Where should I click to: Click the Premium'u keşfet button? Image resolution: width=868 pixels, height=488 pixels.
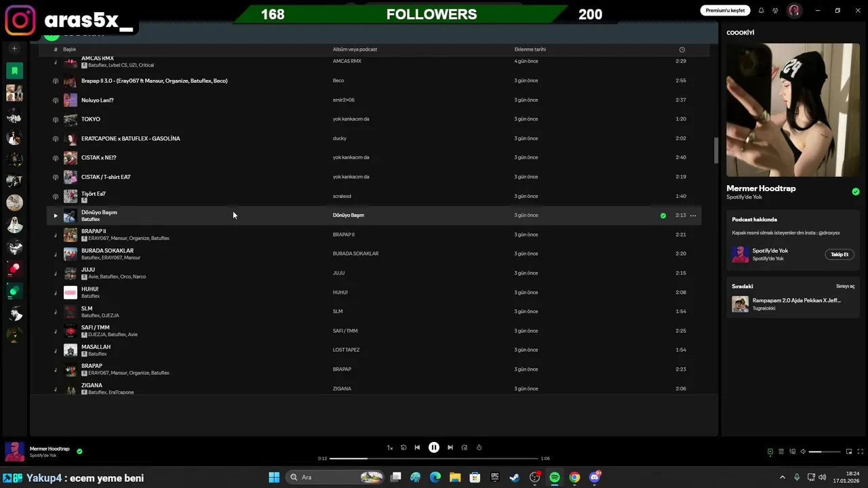tap(725, 10)
